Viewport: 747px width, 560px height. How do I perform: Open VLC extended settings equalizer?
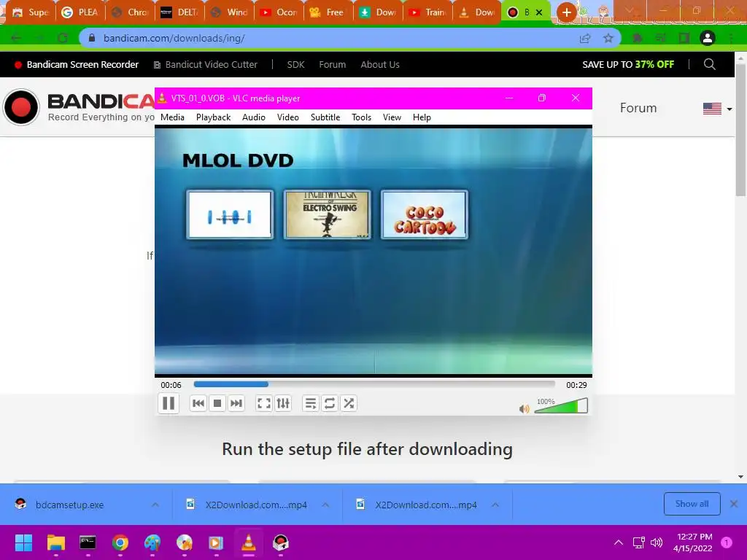pyautogui.click(x=283, y=403)
